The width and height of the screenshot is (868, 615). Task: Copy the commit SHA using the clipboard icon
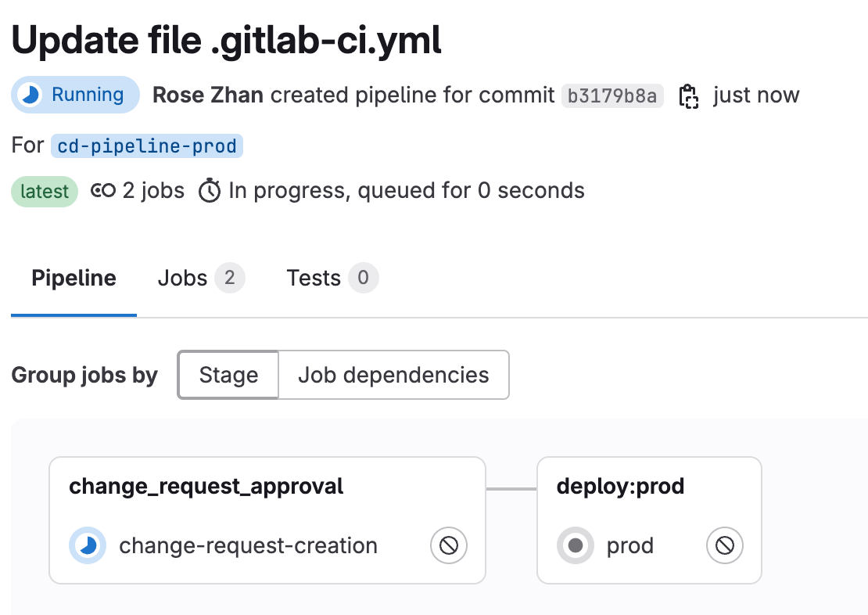(688, 95)
